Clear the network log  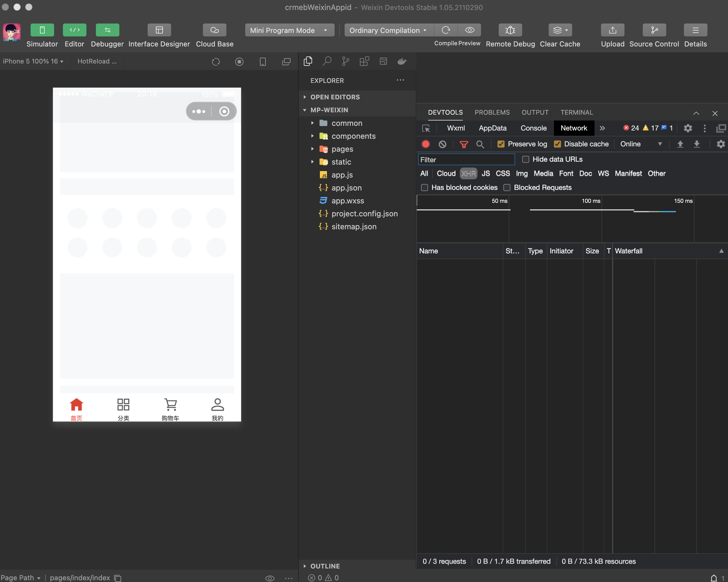(x=442, y=145)
